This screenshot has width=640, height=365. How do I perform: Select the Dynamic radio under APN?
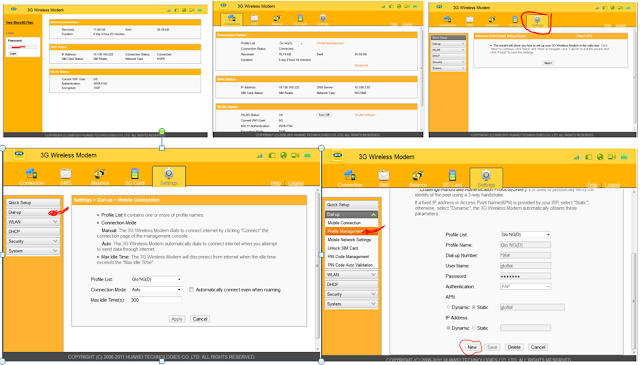tap(449, 307)
